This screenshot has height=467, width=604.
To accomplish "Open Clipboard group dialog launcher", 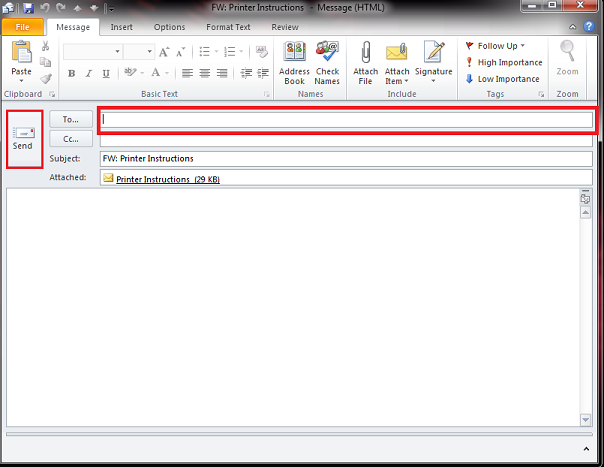I will [52, 94].
